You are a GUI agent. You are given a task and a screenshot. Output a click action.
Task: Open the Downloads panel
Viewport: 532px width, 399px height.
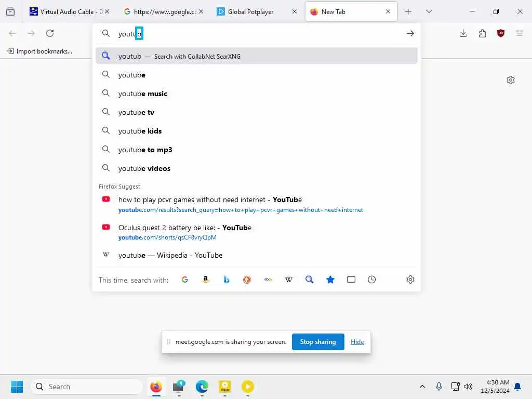[x=463, y=33]
